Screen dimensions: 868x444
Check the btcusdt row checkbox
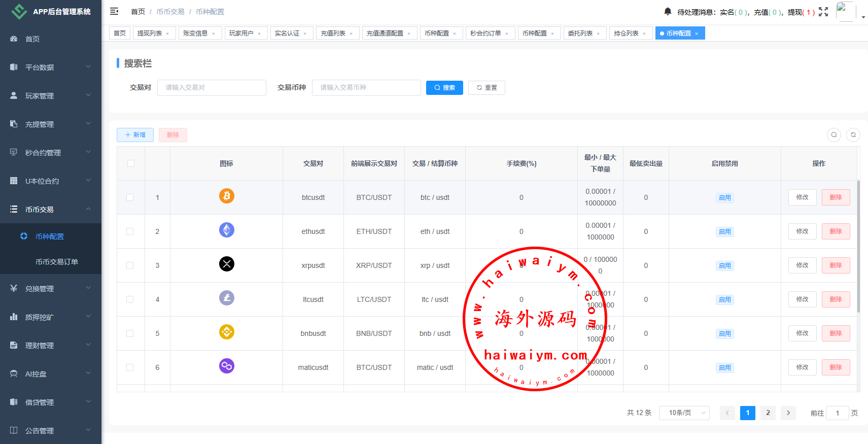point(130,197)
